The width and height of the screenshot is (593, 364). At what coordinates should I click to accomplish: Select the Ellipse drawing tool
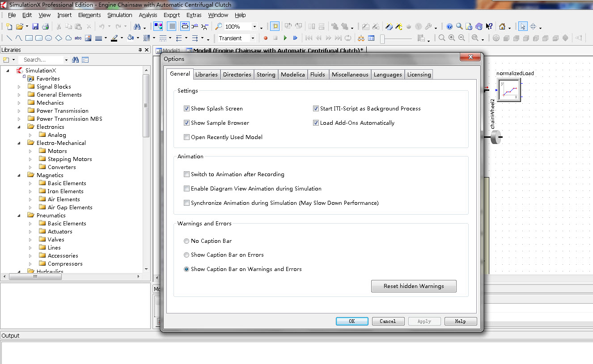coord(49,38)
